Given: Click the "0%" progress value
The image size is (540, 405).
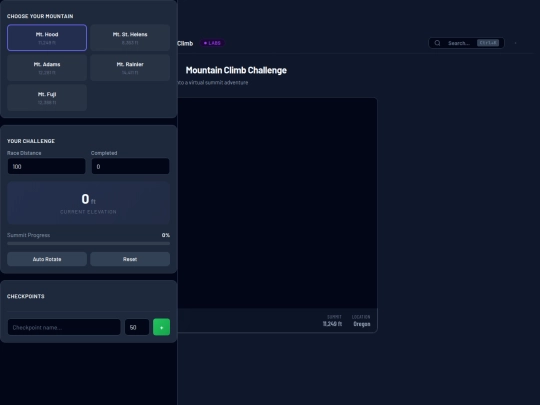Looking at the screenshot, I should point(166,235).
